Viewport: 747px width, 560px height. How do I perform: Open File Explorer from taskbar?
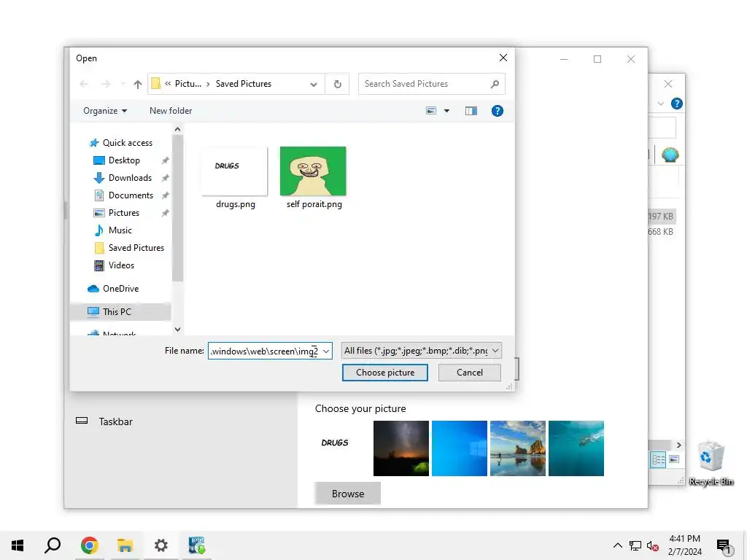(x=125, y=545)
